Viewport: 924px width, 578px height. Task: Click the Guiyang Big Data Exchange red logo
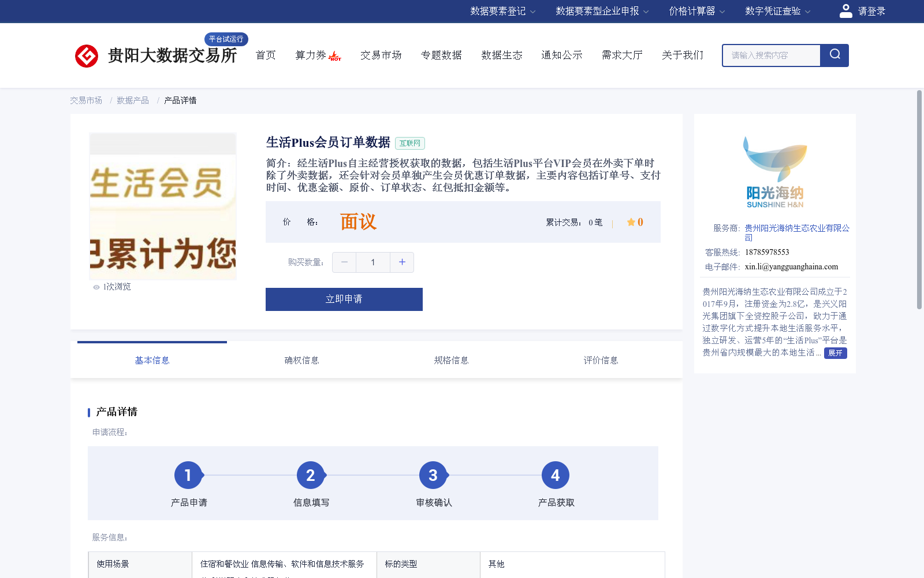click(x=87, y=56)
